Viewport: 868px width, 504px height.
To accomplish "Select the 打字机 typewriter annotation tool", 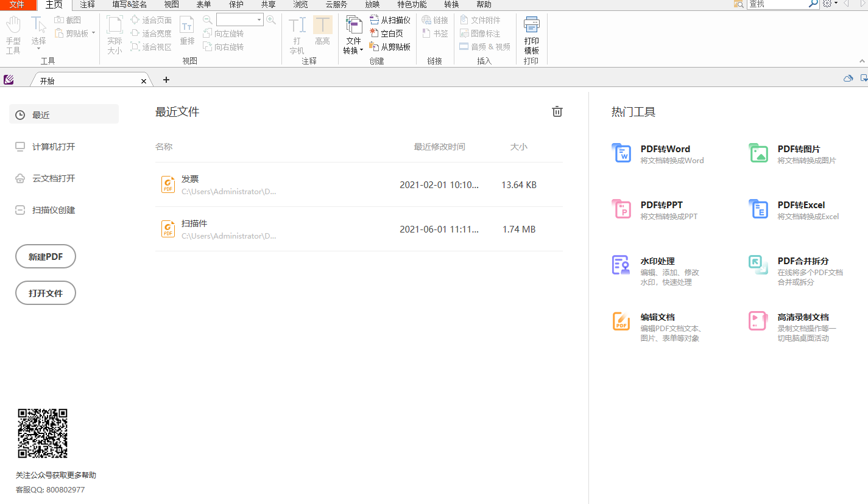I will click(297, 33).
